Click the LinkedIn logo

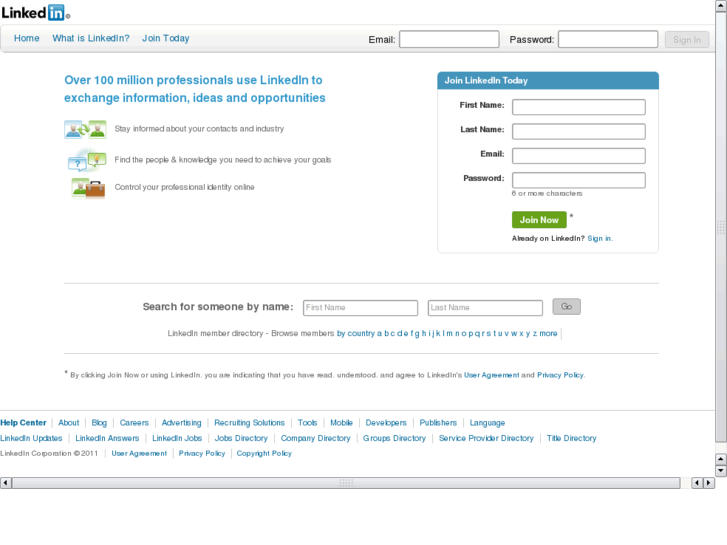[x=35, y=13]
